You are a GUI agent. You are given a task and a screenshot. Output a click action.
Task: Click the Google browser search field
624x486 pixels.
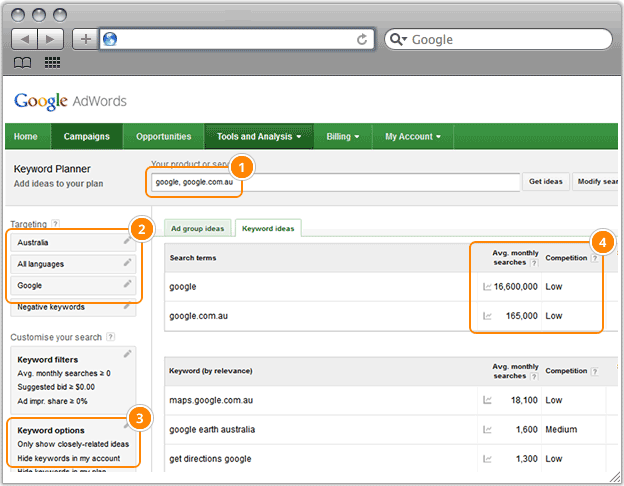tap(498, 39)
